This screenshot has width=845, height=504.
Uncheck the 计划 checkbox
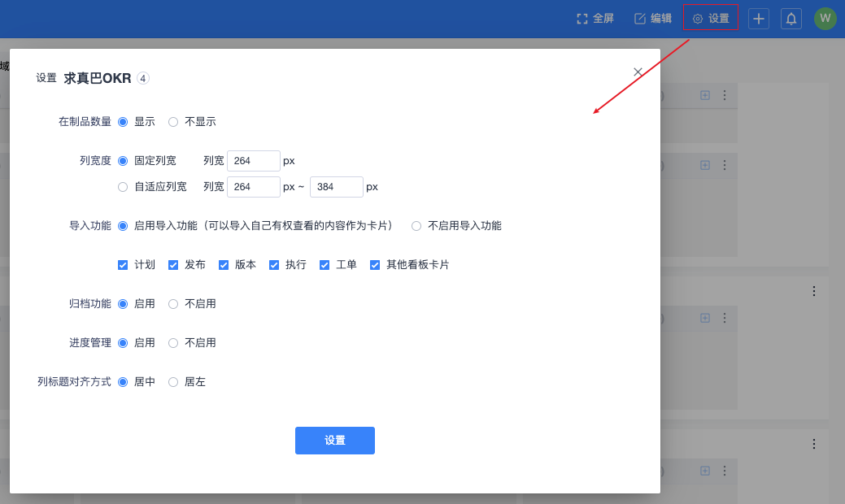[123, 265]
